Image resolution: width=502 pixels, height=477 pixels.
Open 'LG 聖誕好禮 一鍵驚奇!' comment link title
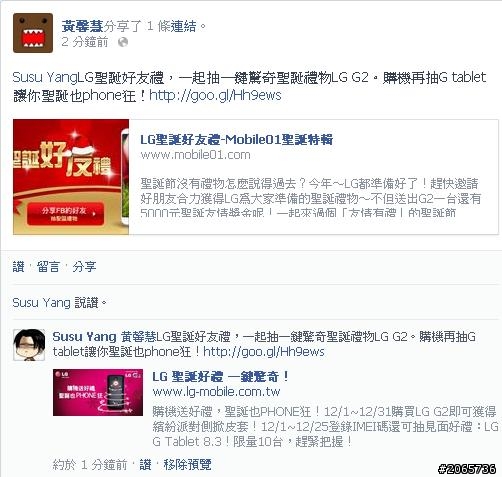(x=221, y=377)
